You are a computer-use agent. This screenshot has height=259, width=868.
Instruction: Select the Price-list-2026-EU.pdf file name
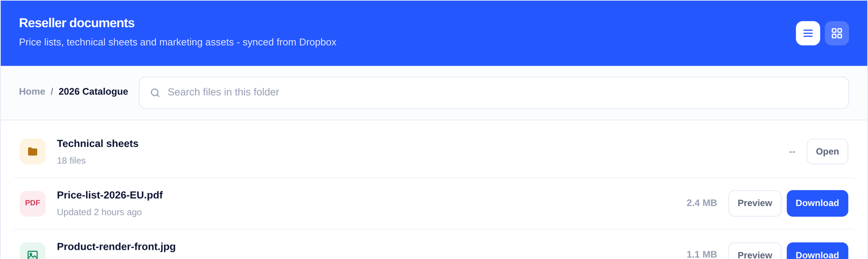[x=110, y=195]
